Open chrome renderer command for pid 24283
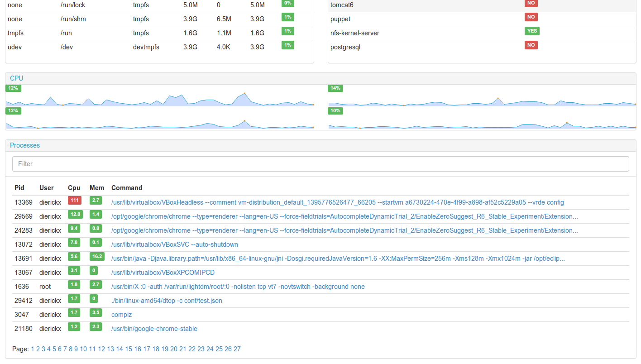The width and height of the screenshot is (641, 364). point(344,230)
